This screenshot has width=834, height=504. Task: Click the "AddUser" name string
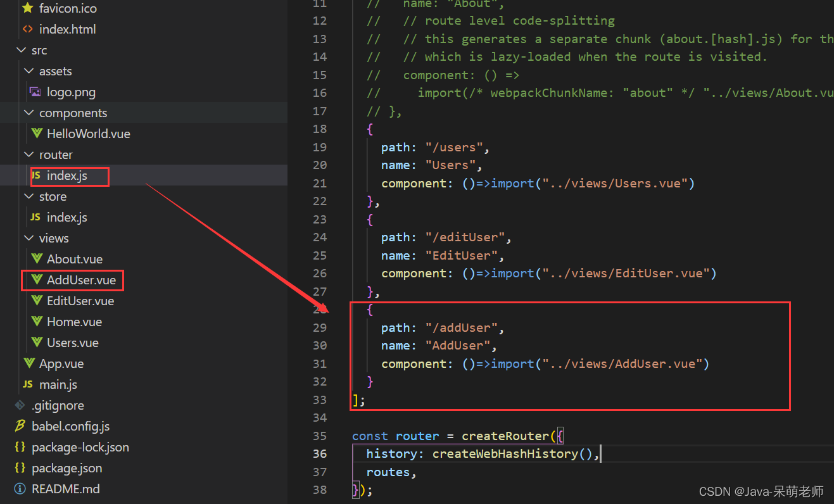coord(458,345)
